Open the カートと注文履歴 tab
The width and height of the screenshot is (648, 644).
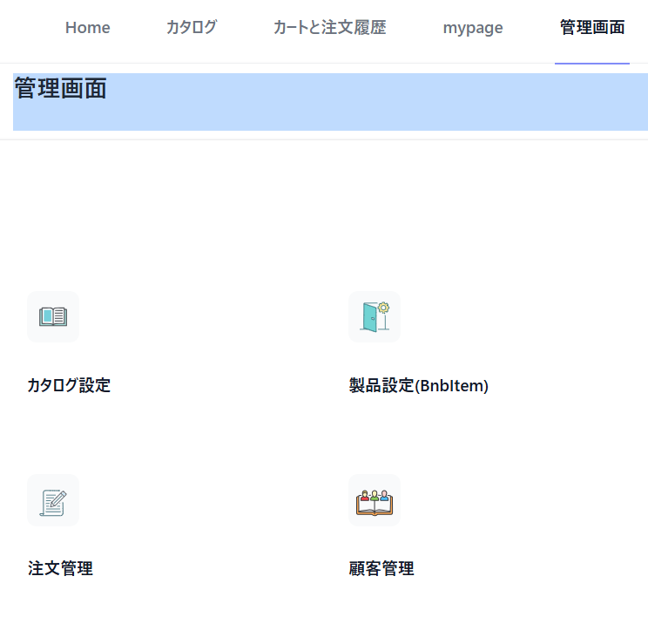(x=330, y=28)
